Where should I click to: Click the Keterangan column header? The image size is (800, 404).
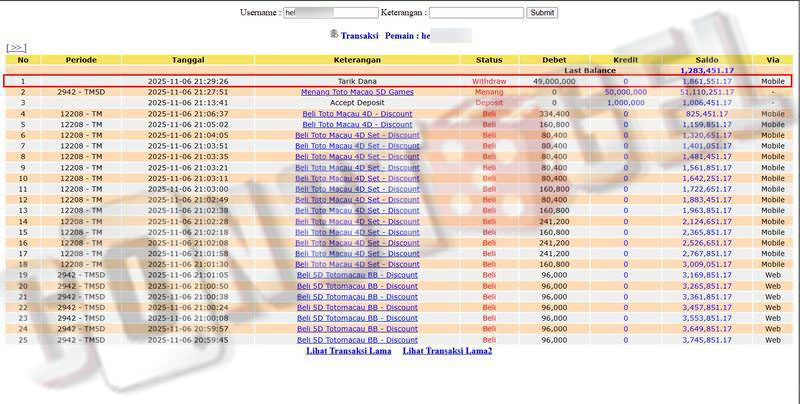(357, 59)
